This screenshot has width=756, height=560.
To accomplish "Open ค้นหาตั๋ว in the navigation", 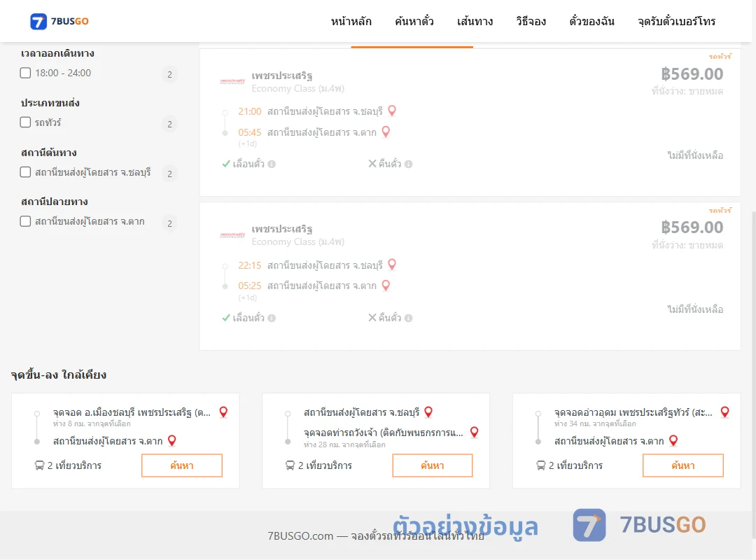I will pyautogui.click(x=414, y=21).
